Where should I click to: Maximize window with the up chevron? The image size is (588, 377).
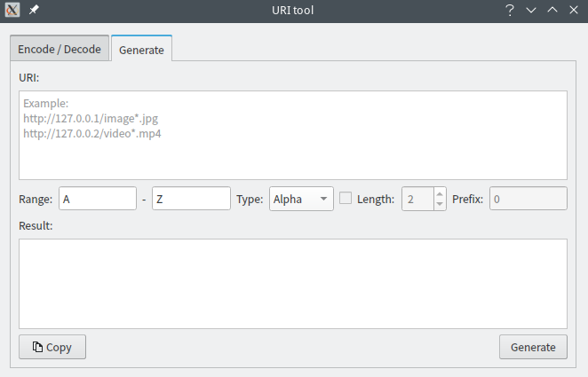(552, 10)
